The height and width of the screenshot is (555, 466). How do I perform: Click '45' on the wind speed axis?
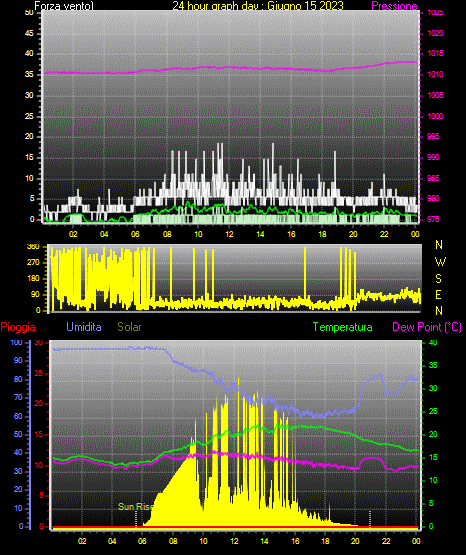(x=29, y=33)
